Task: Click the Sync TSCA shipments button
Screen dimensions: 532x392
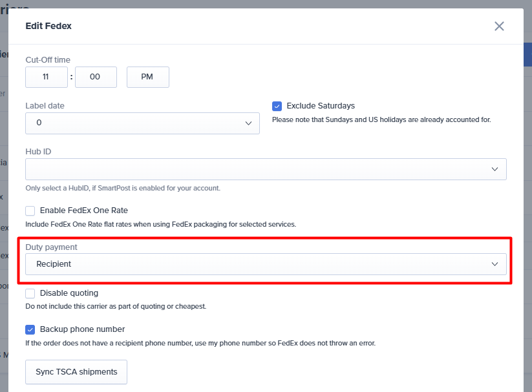Action: click(x=76, y=372)
